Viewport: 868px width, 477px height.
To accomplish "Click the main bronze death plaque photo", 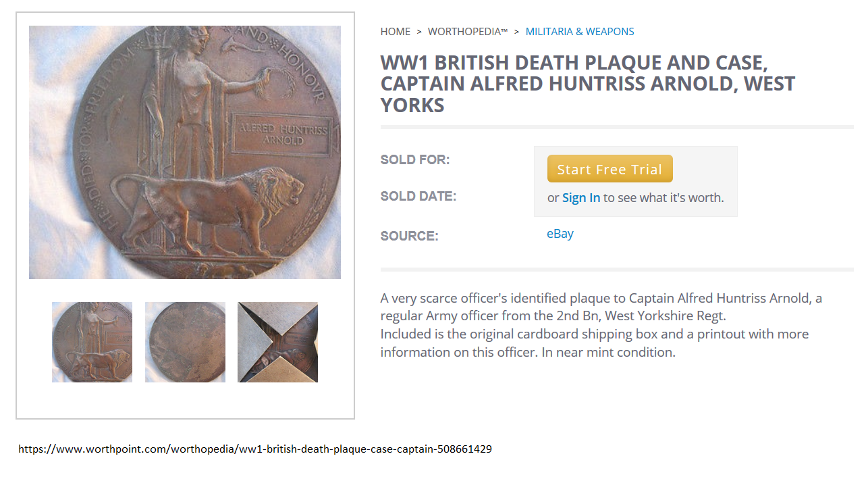I will (184, 152).
